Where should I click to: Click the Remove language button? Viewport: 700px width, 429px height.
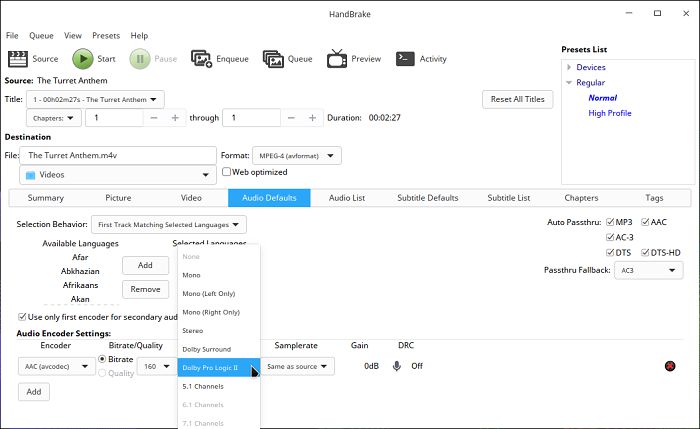[145, 289]
